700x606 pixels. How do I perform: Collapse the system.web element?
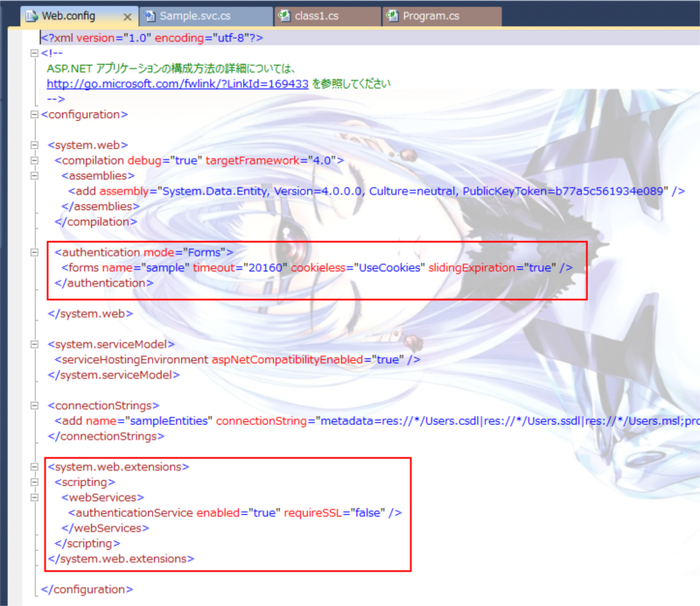[34, 145]
